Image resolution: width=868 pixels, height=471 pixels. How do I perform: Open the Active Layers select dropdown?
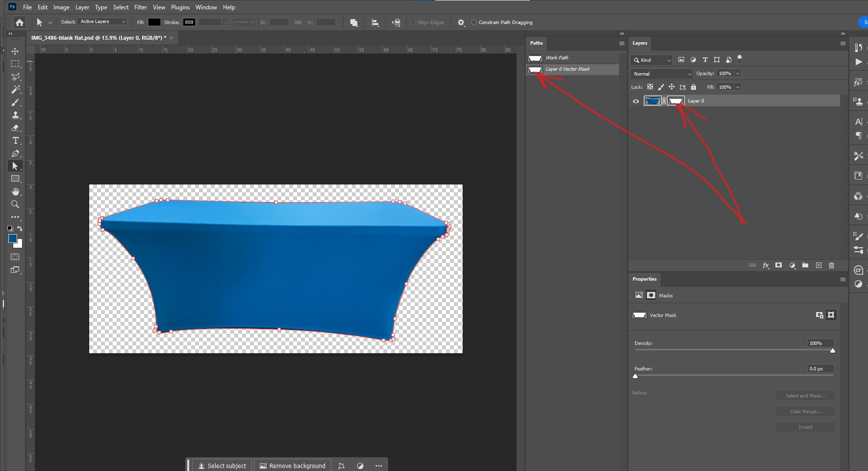coord(102,22)
